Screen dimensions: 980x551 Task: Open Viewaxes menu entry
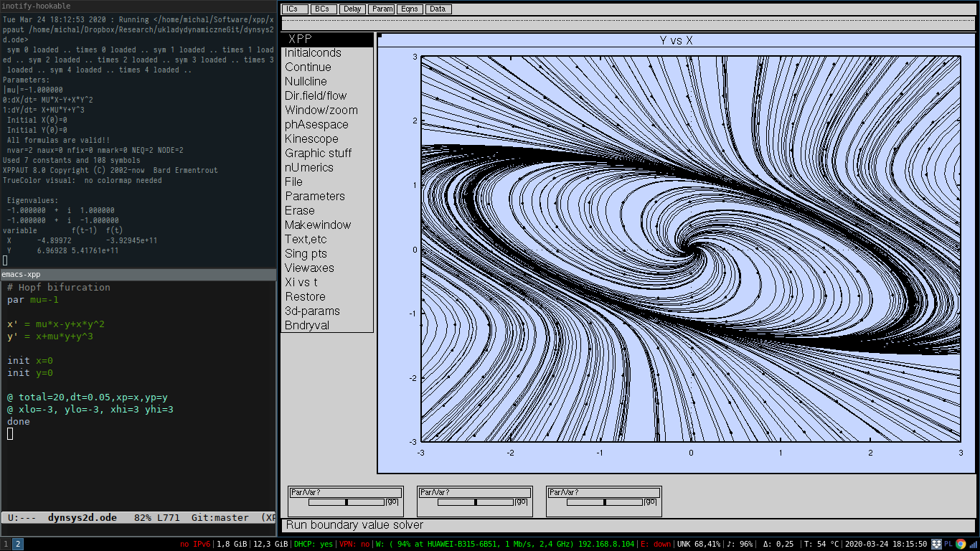pos(327,268)
